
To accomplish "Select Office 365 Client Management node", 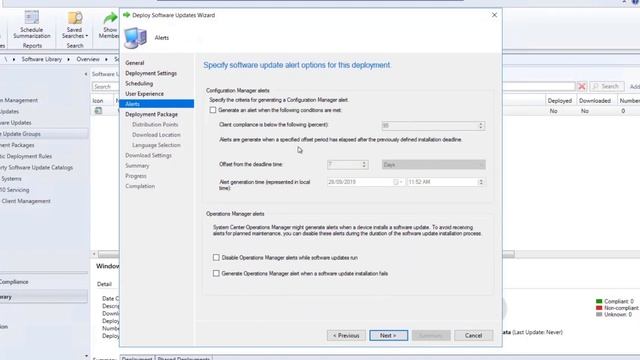I will 26,201.
